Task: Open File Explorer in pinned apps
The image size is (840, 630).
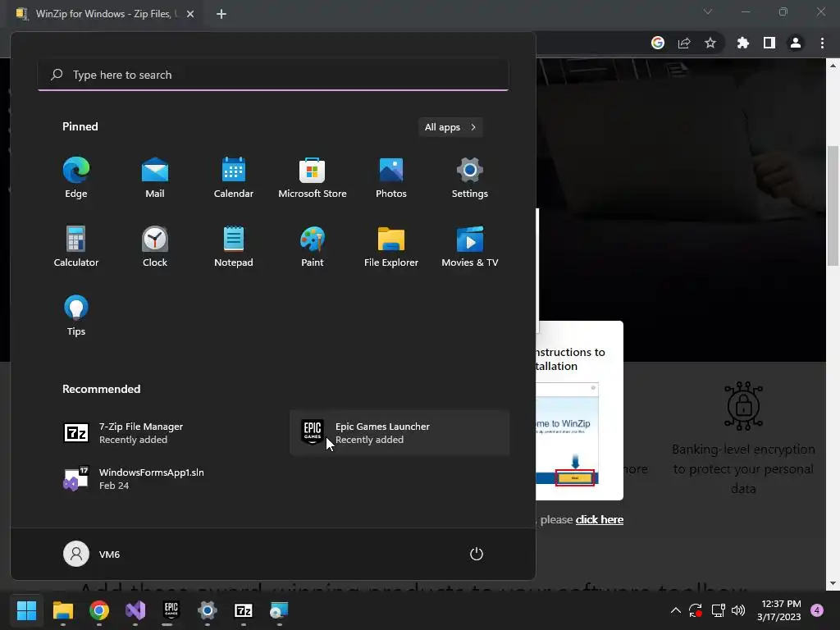Action: 391,247
